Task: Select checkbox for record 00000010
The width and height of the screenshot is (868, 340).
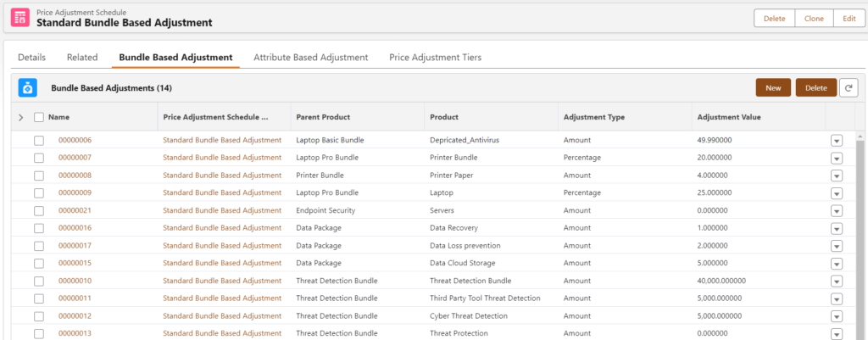Action: click(39, 281)
